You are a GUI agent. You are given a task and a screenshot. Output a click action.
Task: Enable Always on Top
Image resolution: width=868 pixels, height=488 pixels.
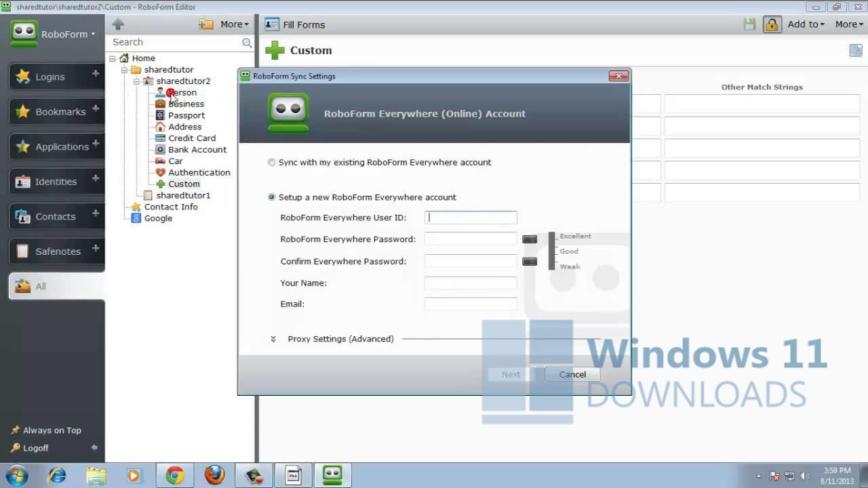point(46,430)
